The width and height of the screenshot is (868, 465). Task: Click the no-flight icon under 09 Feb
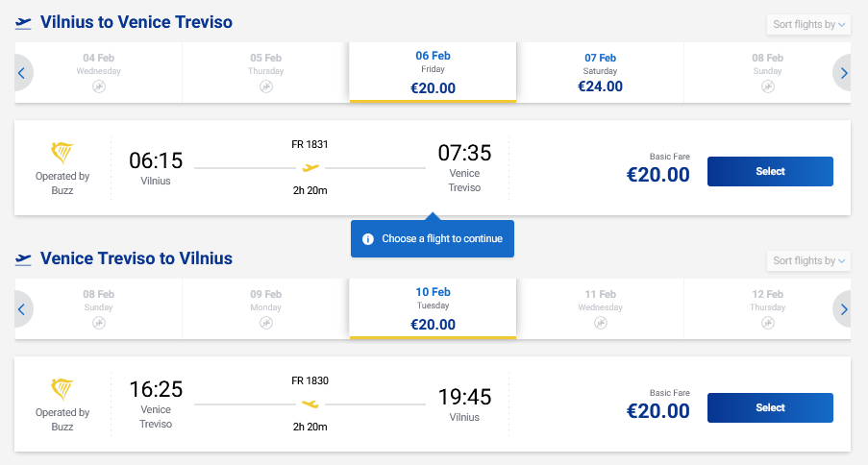(x=265, y=324)
